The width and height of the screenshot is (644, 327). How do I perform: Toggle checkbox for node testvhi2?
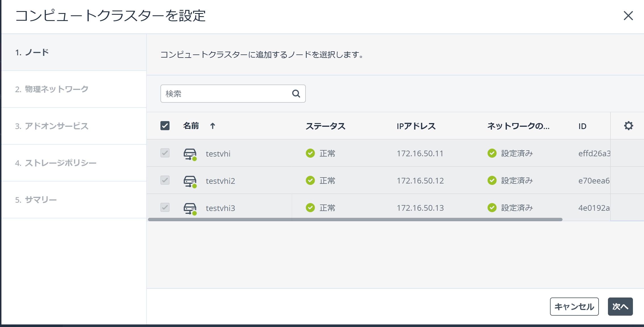pyautogui.click(x=165, y=180)
